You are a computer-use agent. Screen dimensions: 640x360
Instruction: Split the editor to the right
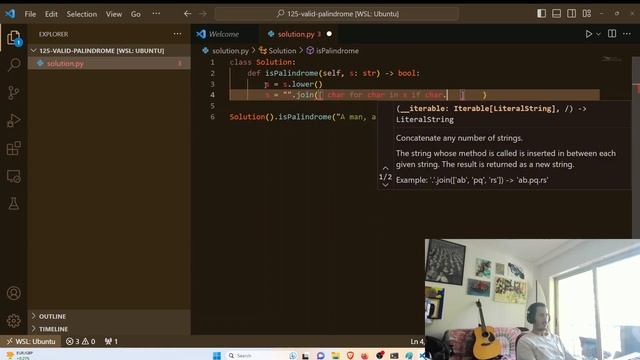click(612, 33)
